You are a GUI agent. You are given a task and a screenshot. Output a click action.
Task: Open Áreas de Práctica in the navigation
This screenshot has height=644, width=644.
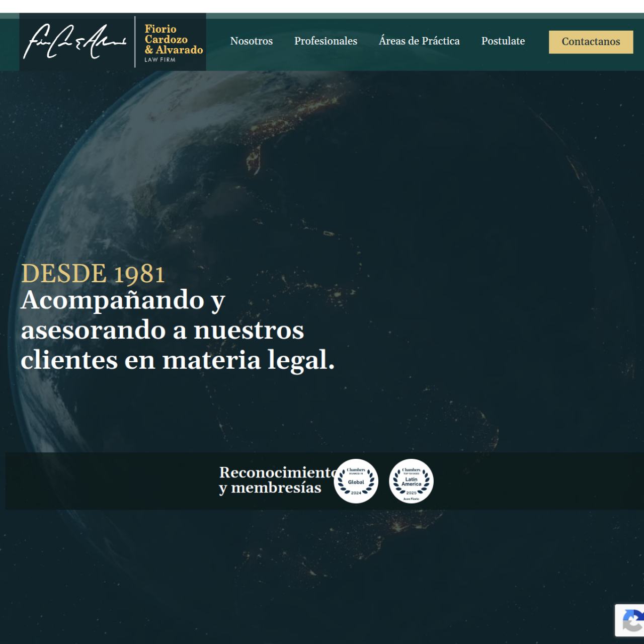point(419,41)
